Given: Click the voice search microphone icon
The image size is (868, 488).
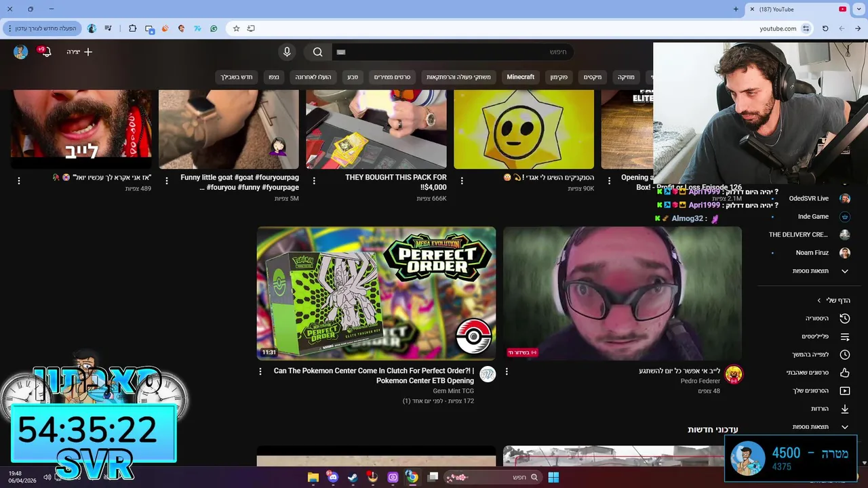Looking at the screenshot, I should pyautogui.click(x=287, y=52).
